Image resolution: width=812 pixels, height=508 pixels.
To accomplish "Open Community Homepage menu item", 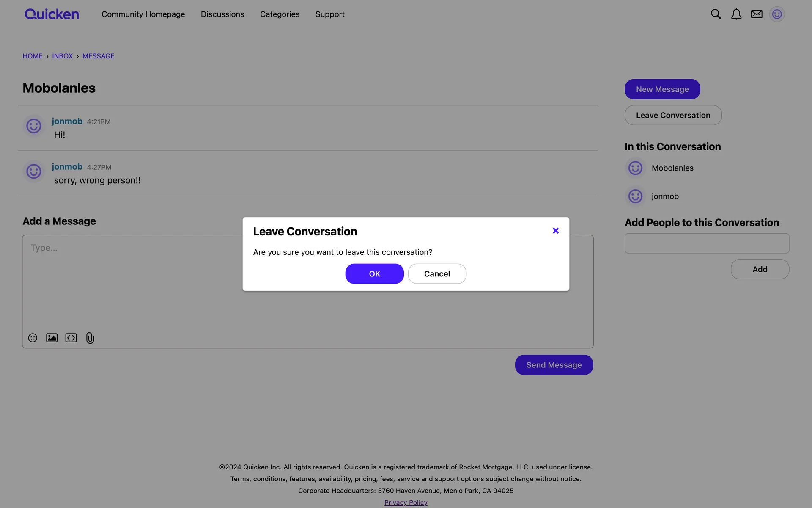I will coord(143,14).
